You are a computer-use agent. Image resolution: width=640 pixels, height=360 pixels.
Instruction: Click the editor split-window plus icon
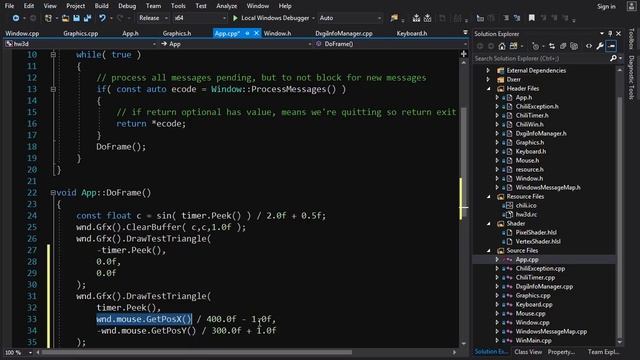coord(464,54)
